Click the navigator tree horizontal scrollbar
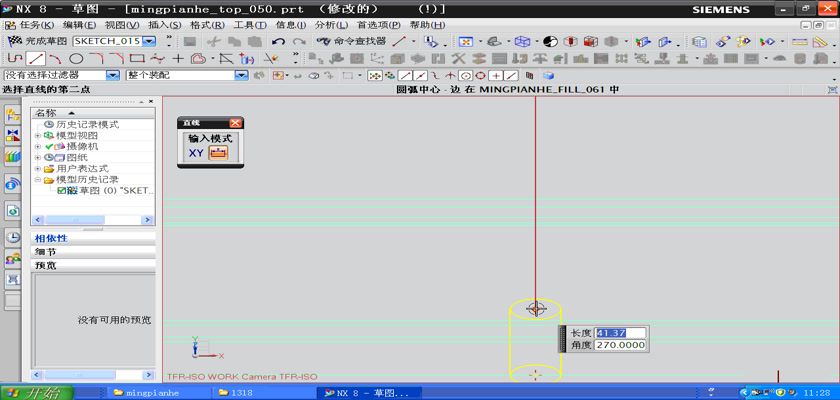The image size is (840, 400). pos(93,220)
